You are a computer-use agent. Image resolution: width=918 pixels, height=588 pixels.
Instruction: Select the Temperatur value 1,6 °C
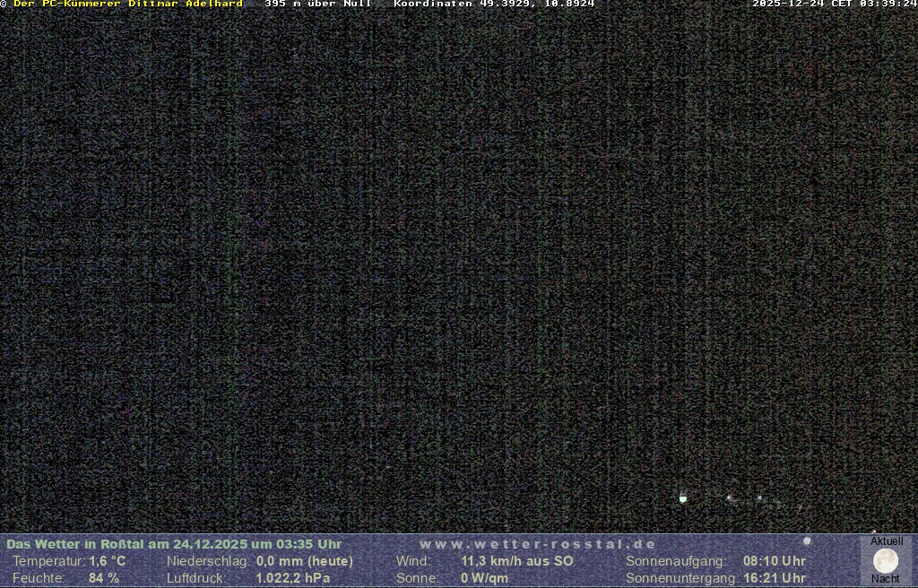pyautogui.click(x=108, y=561)
